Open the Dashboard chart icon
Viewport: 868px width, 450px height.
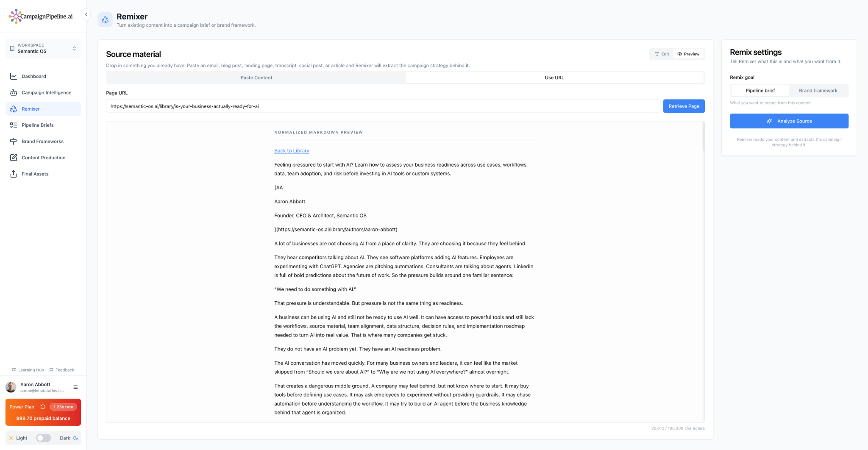click(14, 76)
